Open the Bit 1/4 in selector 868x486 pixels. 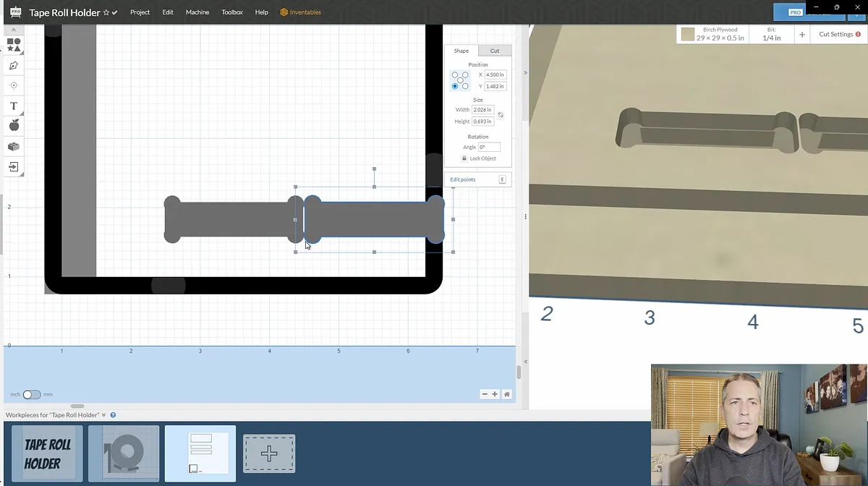coord(772,34)
